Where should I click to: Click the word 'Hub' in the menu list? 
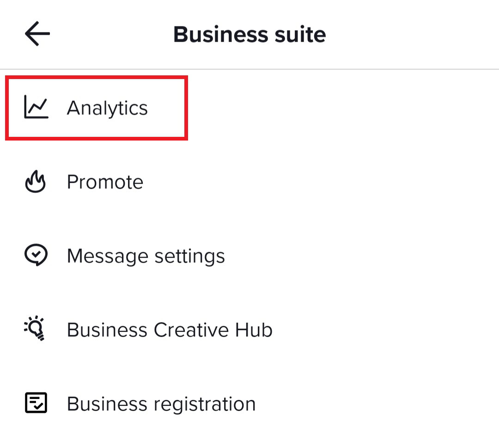click(253, 330)
